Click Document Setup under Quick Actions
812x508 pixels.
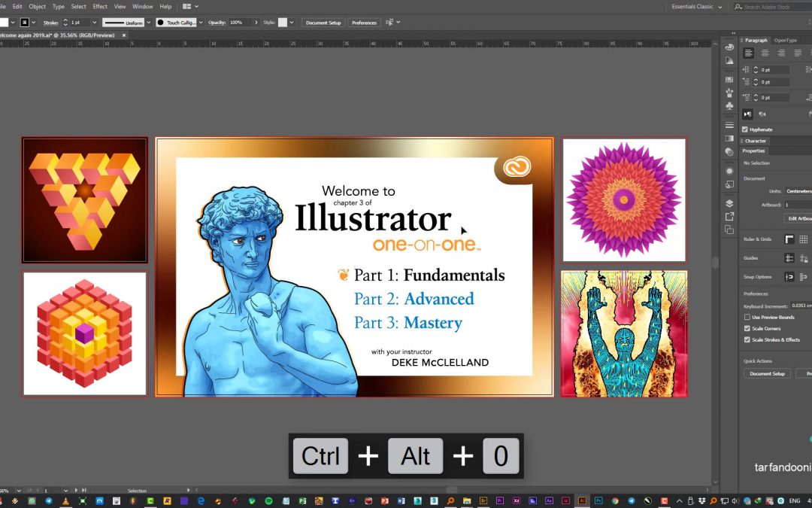(768, 374)
